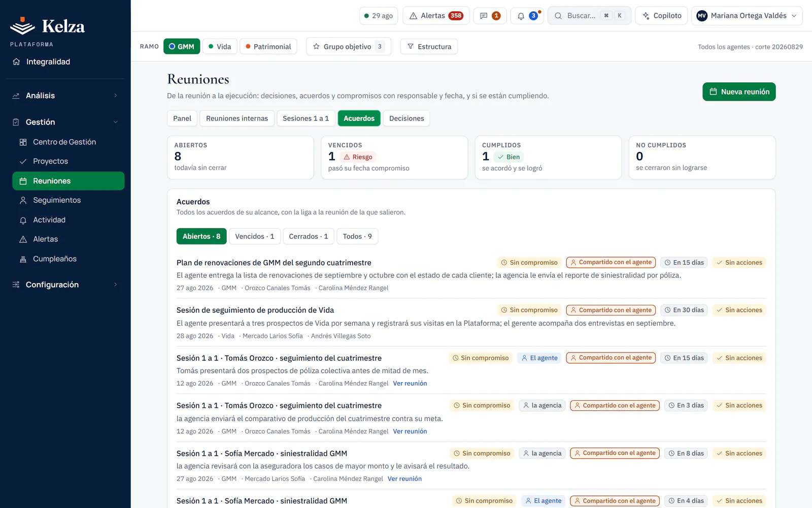Collapse the Gestión sidebar section

pos(65,122)
